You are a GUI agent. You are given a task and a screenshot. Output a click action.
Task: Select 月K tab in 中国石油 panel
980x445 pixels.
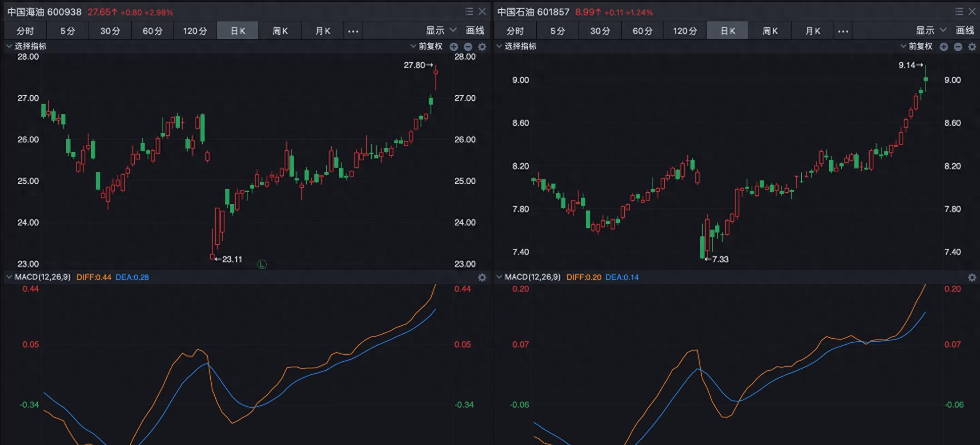pos(813,31)
